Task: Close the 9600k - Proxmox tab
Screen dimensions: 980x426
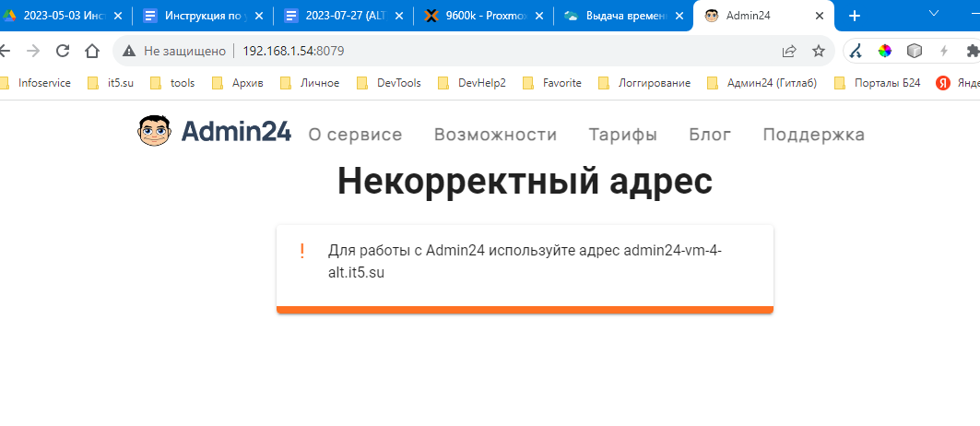Action: [x=540, y=17]
